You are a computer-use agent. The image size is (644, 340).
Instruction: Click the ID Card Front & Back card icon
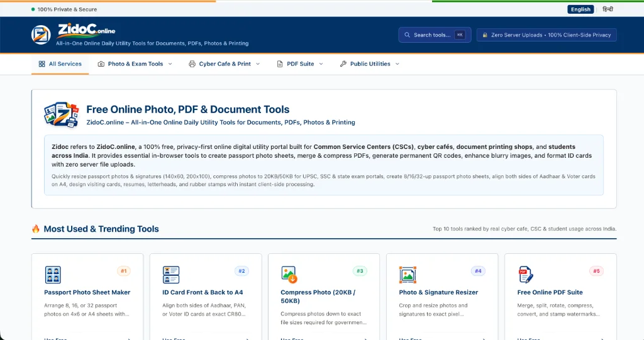171,275
